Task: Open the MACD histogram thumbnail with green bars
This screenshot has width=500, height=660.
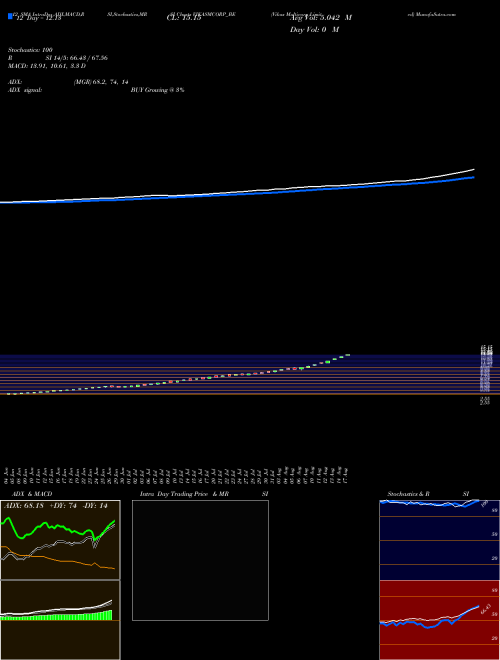Action: (x=60, y=620)
